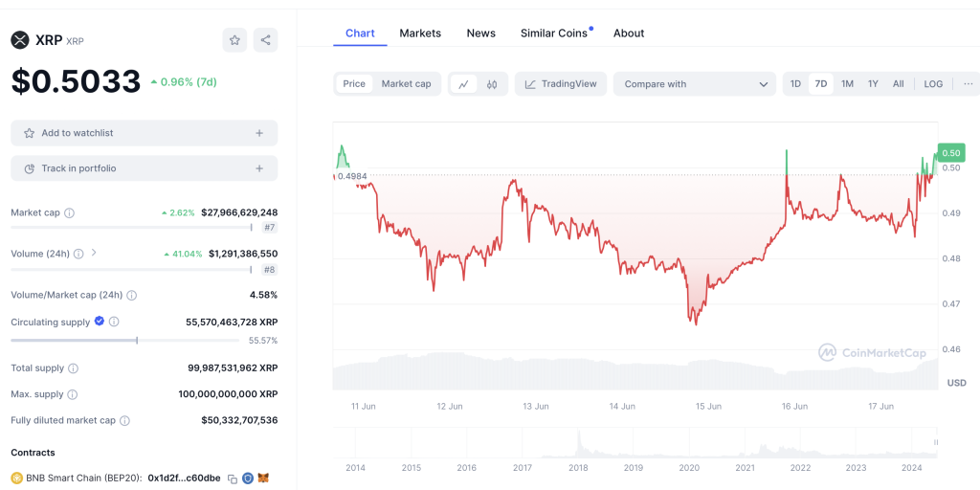Set the chart range to All
The image size is (980, 490).
898,84
